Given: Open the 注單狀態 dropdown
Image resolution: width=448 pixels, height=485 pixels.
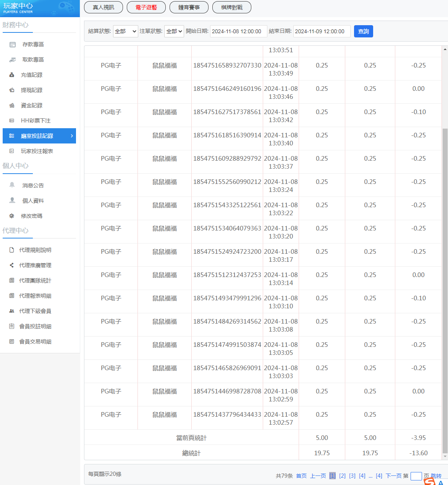Looking at the screenshot, I should point(174,31).
